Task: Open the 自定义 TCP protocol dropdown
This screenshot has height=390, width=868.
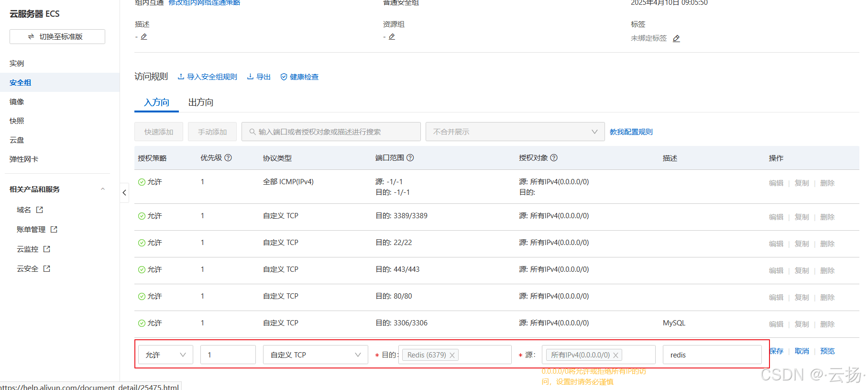Action: pyautogui.click(x=315, y=355)
